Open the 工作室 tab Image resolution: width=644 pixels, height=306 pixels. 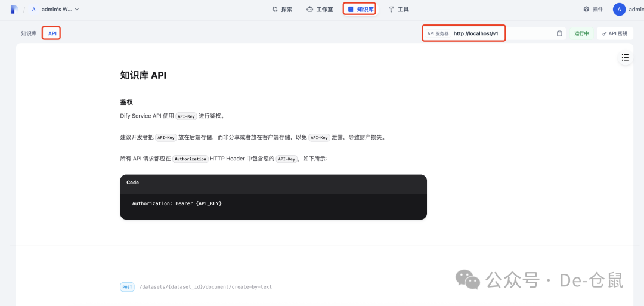[x=320, y=10]
